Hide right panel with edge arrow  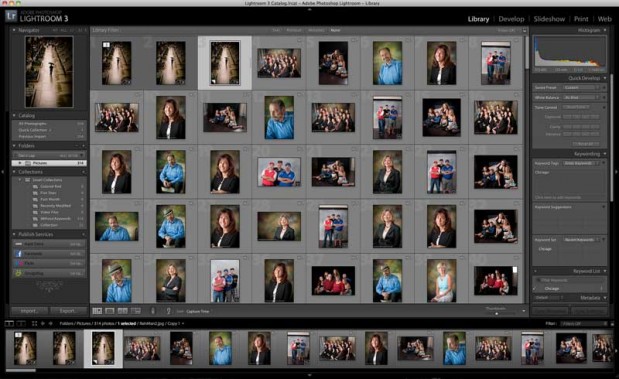click(616, 172)
